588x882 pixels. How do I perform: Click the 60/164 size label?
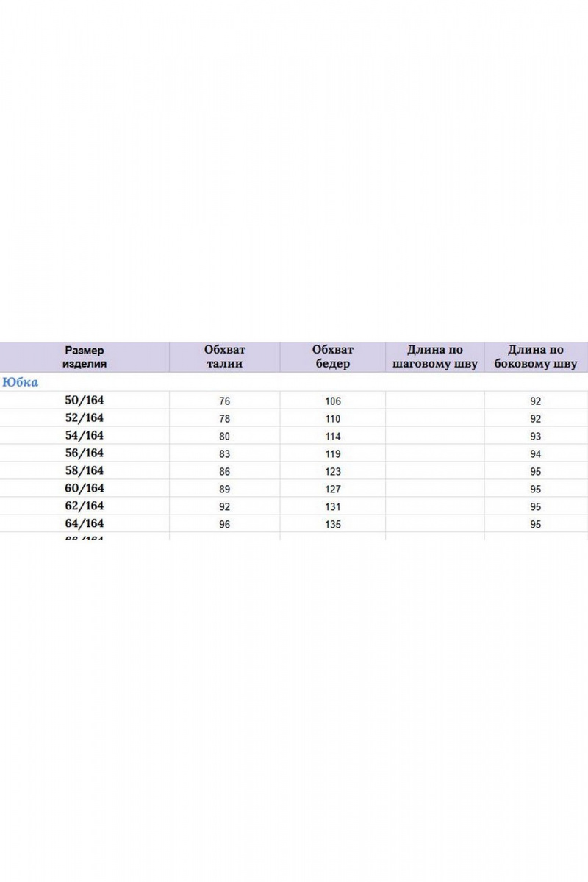coord(85,489)
